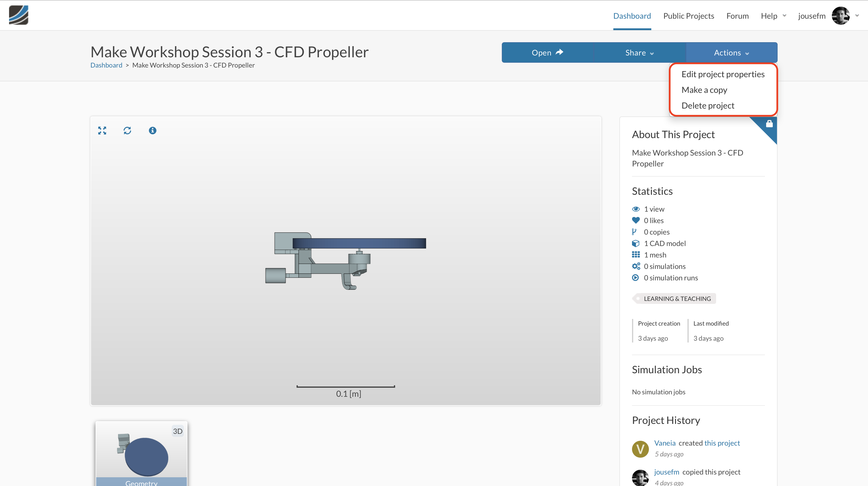Open the Geometry thumbnail

(141, 455)
